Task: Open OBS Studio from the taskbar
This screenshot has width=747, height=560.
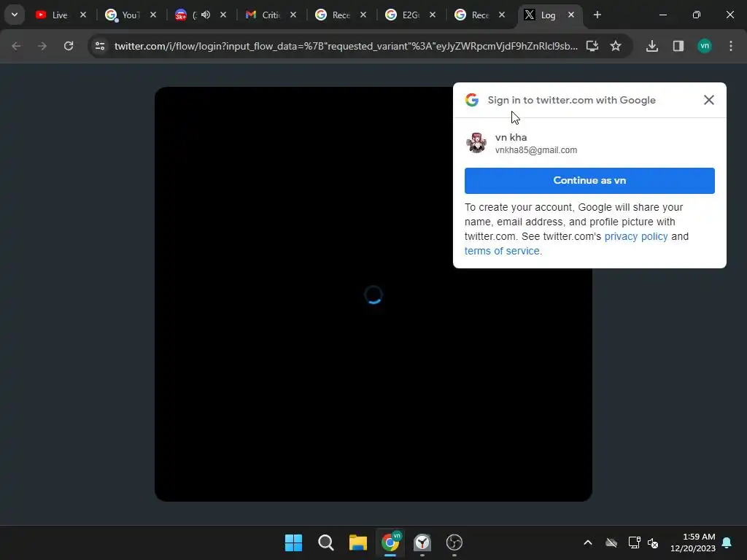Action: [454, 542]
